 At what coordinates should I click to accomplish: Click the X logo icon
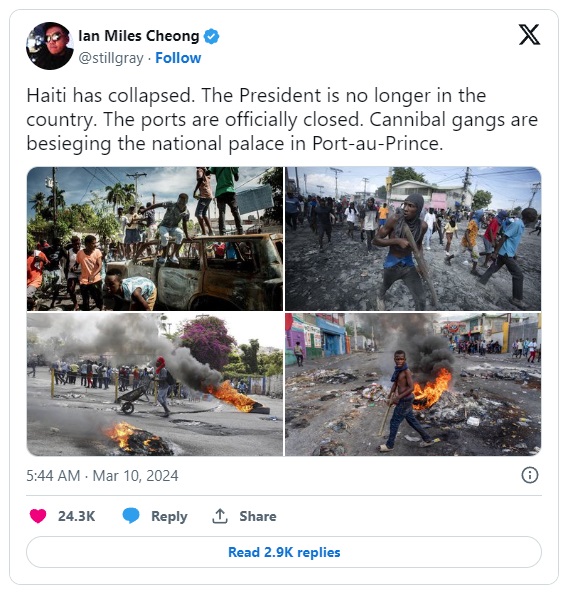529,35
